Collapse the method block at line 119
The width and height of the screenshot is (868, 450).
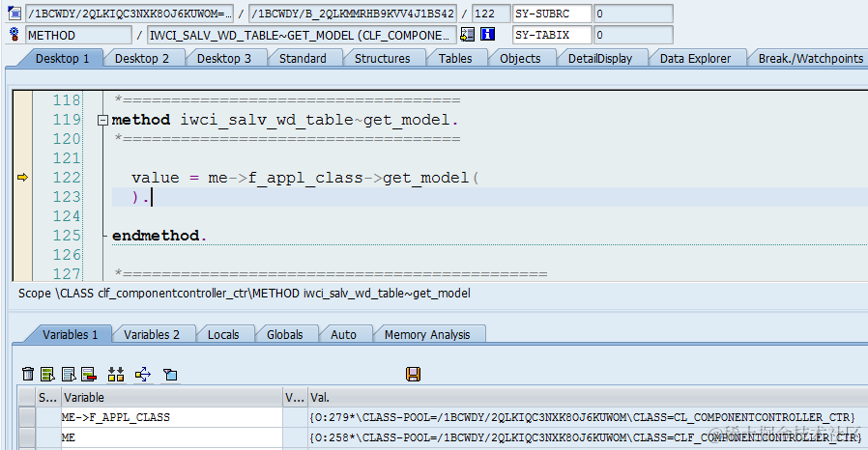[102, 120]
